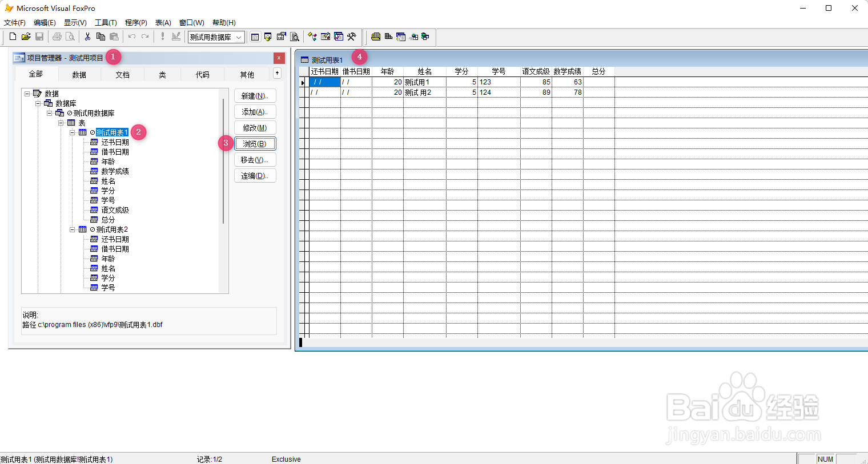Screen dimensions: 868x464
Task: Click the first yellow icon in second toolbar
Action: (375, 37)
